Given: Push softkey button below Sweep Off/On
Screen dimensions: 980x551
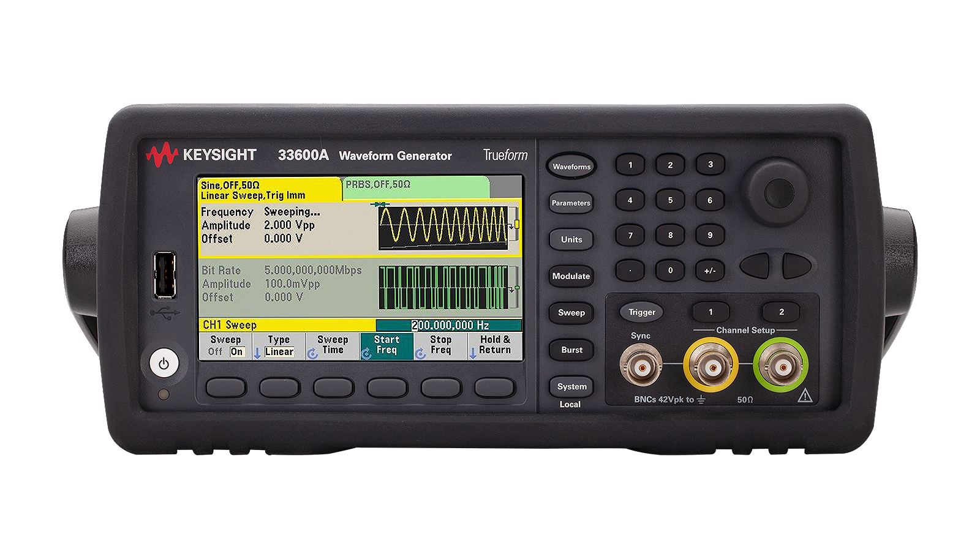Looking at the screenshot, I should (226, 387).
